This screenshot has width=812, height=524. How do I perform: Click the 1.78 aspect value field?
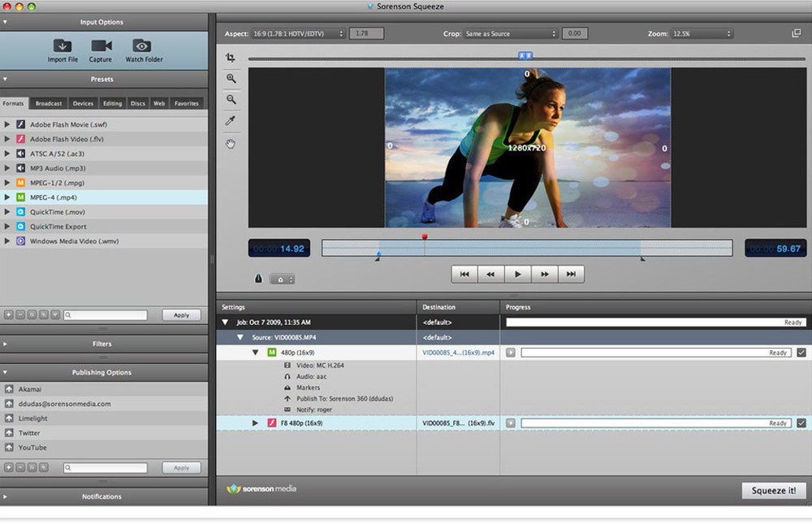pos(366,33)
